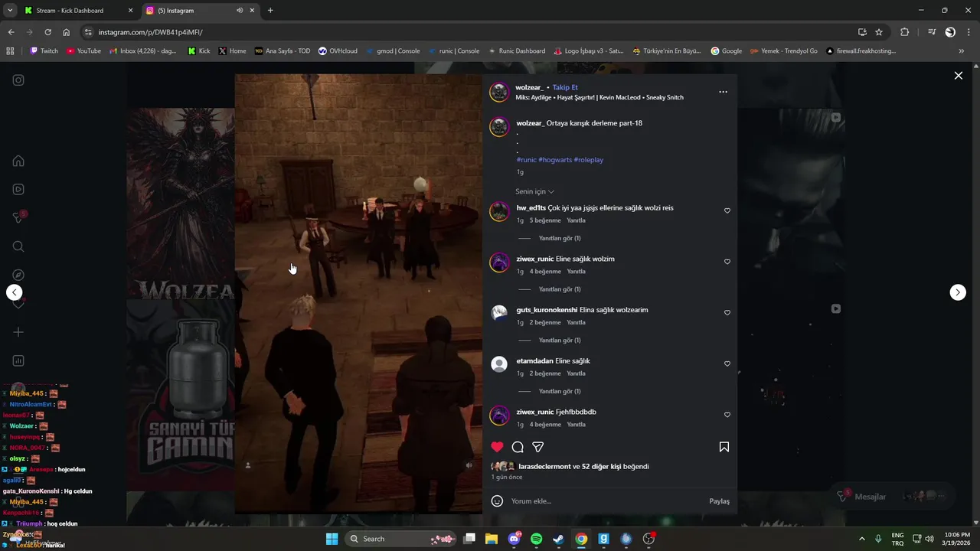The width and height of the screenshot is (980, 551).
Task: Open the 'gmod | Console' bookmark
Action: tap(392, 51)
